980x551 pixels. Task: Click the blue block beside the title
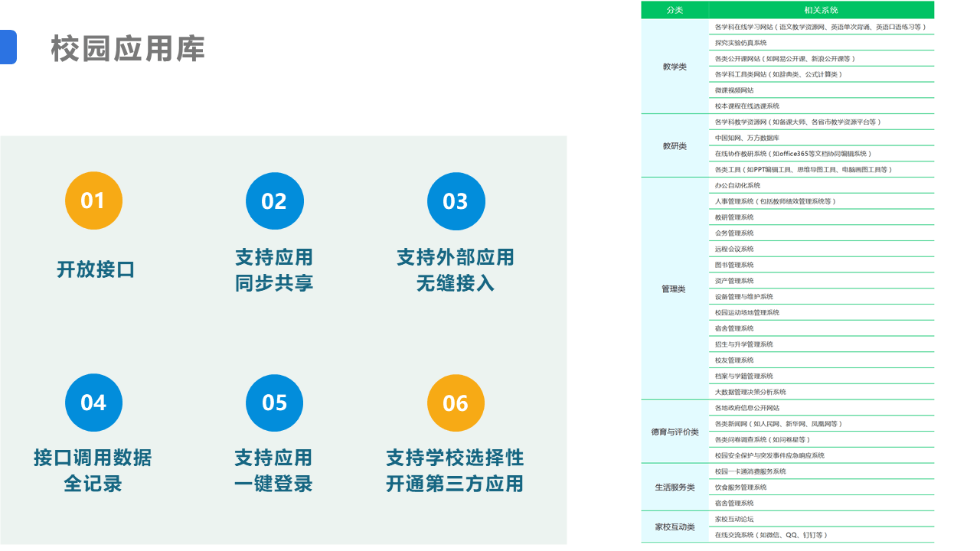pyautogui.click(x=8, y=47)
